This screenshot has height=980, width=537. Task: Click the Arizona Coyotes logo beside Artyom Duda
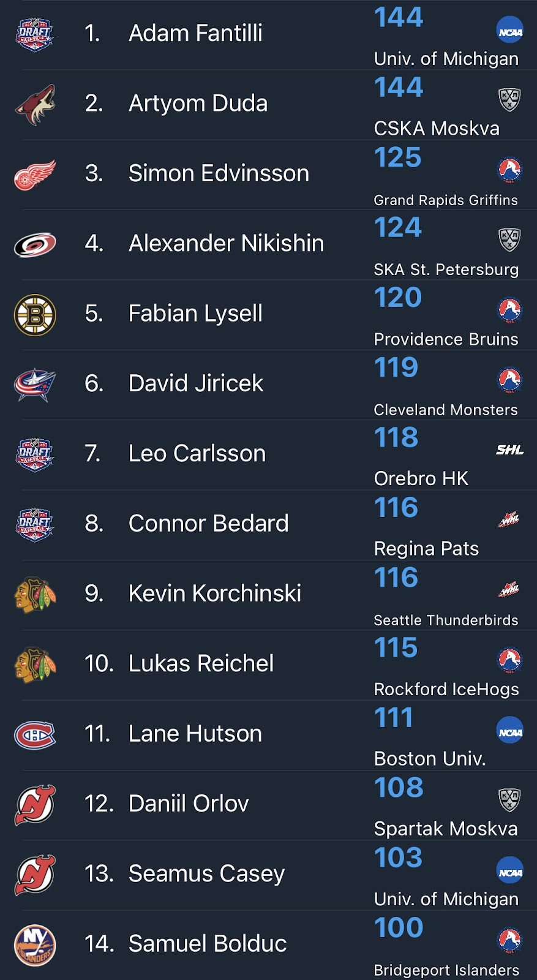pyautogui.click(x=35, y=104)
